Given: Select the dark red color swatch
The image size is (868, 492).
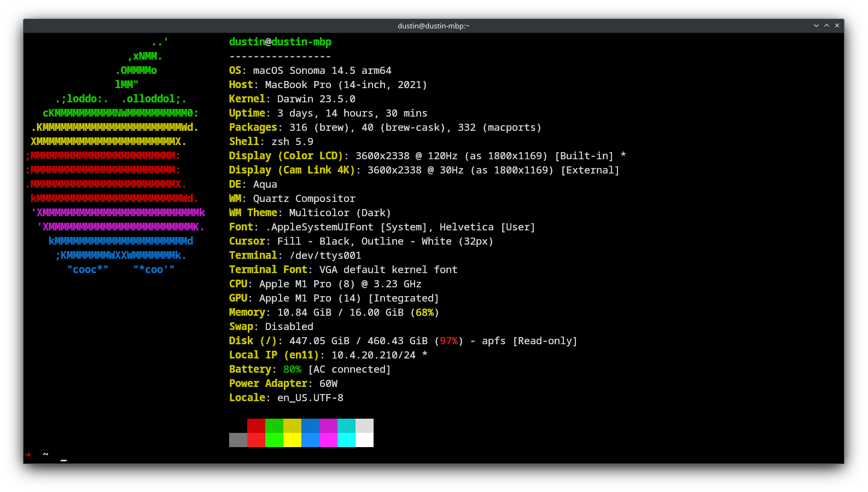Looking at the screenshot, I should point(256,426).
